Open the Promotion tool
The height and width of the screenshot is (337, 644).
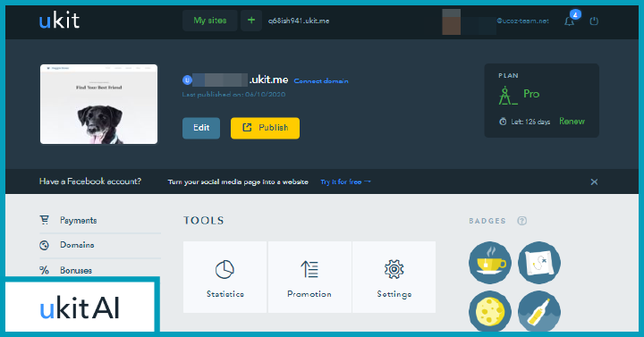coord(309,277)
